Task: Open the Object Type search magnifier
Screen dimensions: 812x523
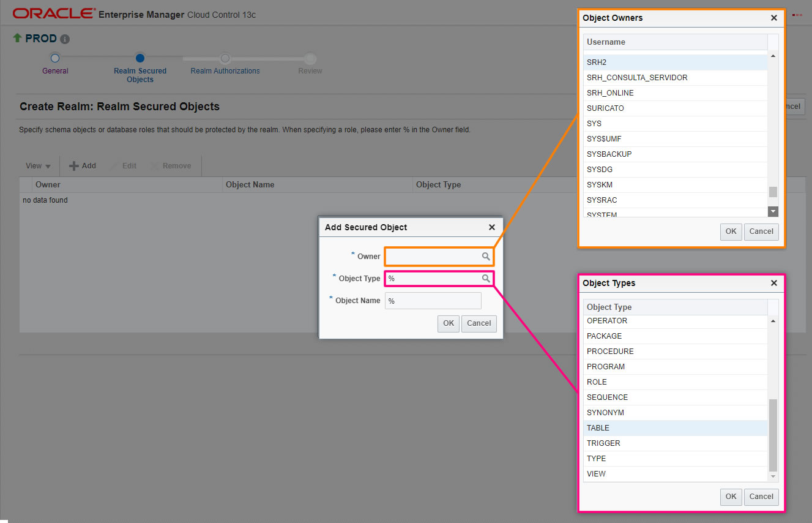Action: point(485,279)
